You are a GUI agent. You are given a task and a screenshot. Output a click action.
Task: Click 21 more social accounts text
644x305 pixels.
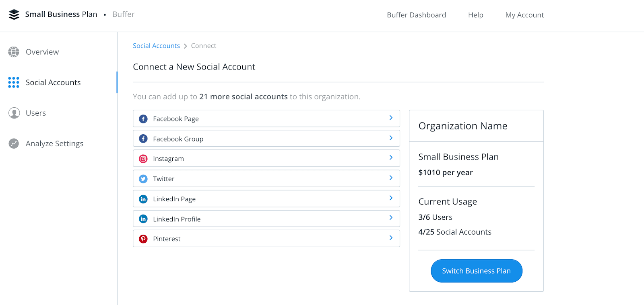tap(244, 97)
